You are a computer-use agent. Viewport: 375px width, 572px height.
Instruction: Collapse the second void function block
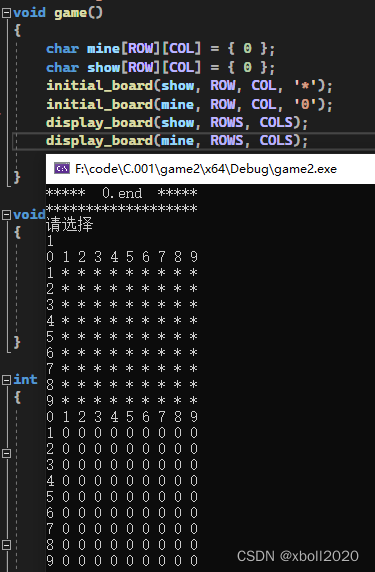pos(7,215)
